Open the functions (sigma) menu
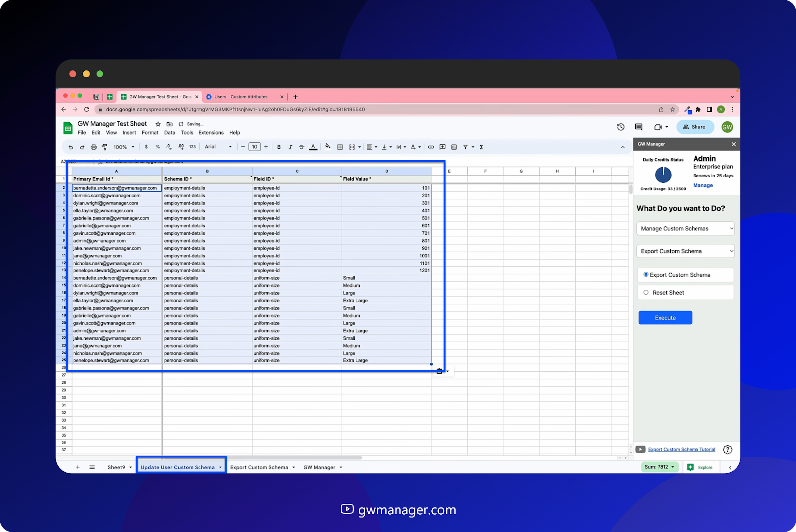796x532 pixels. click(x=481, y=147)
